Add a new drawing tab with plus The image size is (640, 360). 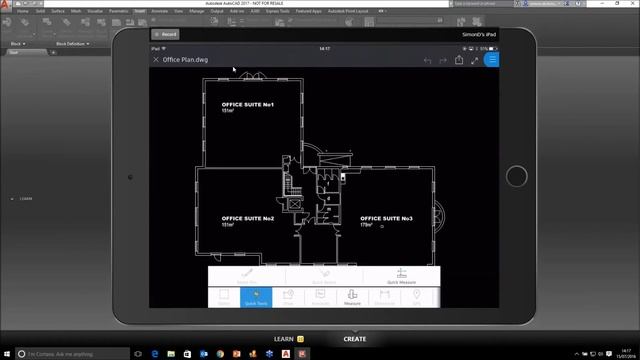53,52
